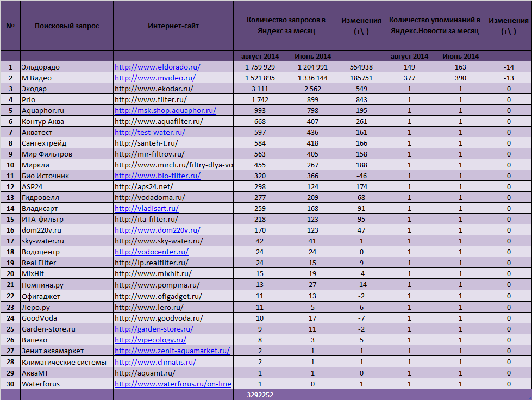
Task: Select the cell 'Акватест'
Action: click(67, 132)
